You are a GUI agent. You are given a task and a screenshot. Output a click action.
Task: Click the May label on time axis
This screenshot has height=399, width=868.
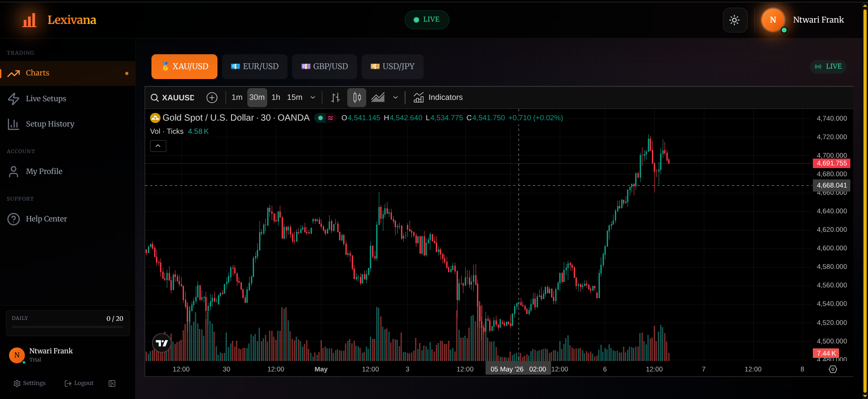tap(321, 369)
